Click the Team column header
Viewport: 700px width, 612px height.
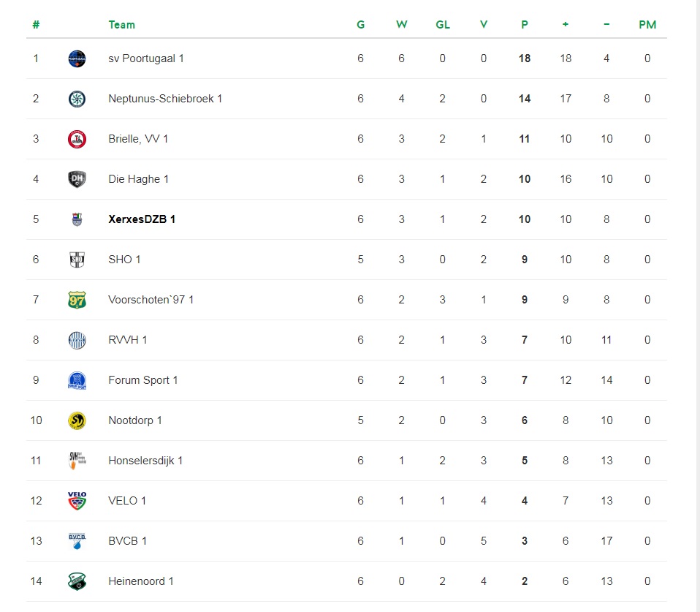tap(121, 24)
